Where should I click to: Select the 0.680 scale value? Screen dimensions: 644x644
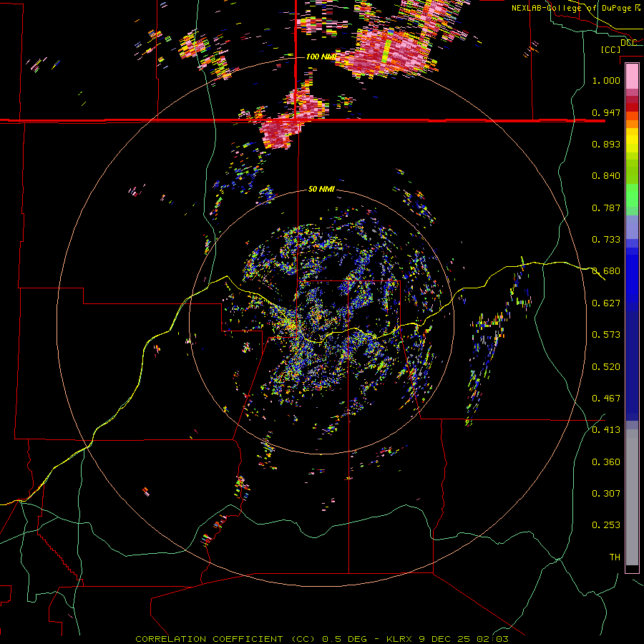pyautogui.click(x=606, y=270)
